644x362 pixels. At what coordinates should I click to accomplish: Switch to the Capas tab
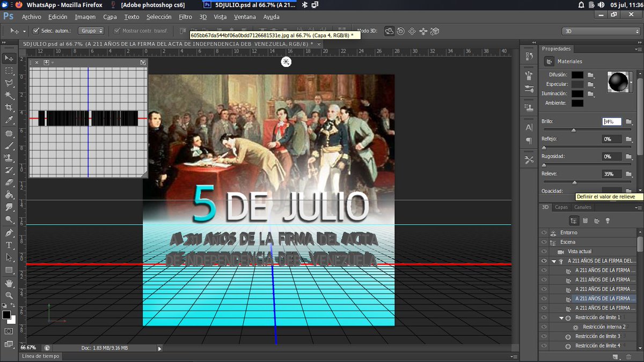(561, 207)
